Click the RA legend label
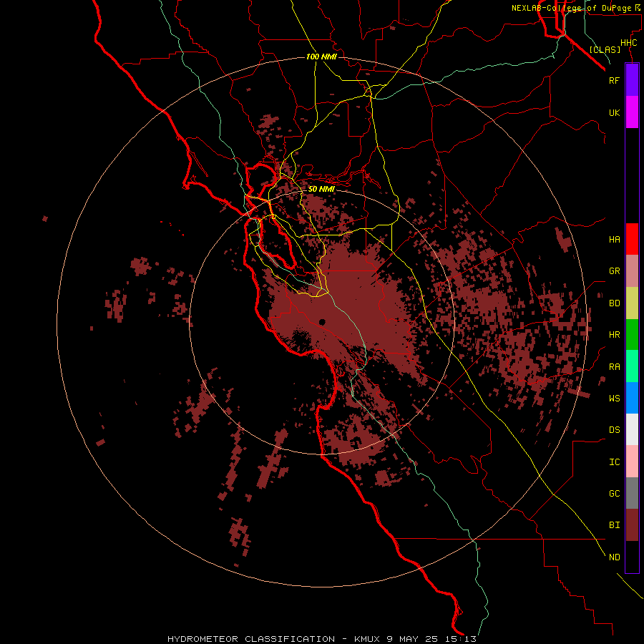 pos(614,367)
